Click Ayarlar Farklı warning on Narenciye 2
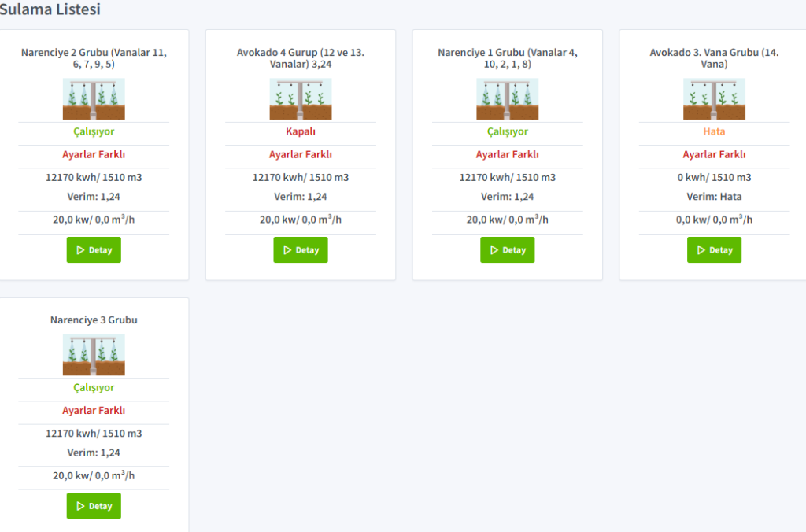The width and height of the screenshot is (806, 532). click(x=94, y=155)
